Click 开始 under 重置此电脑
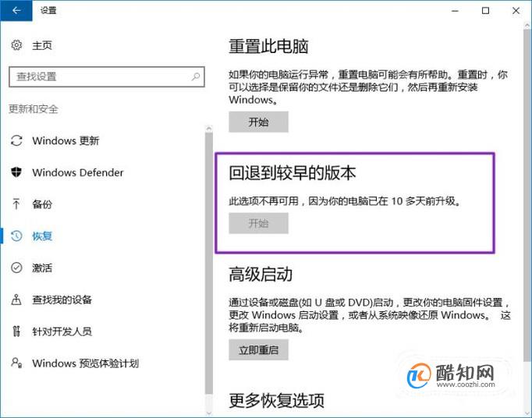The height and width of the screenshot is (418, 532). click(258, 122)
